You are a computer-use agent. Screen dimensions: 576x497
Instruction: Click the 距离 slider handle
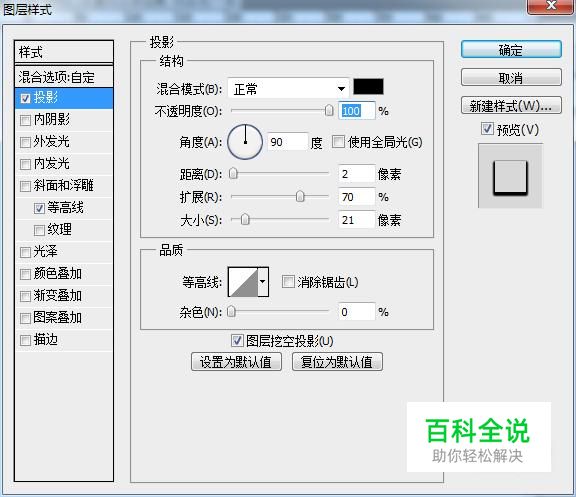pyautogui.click(x=233, y=173)
